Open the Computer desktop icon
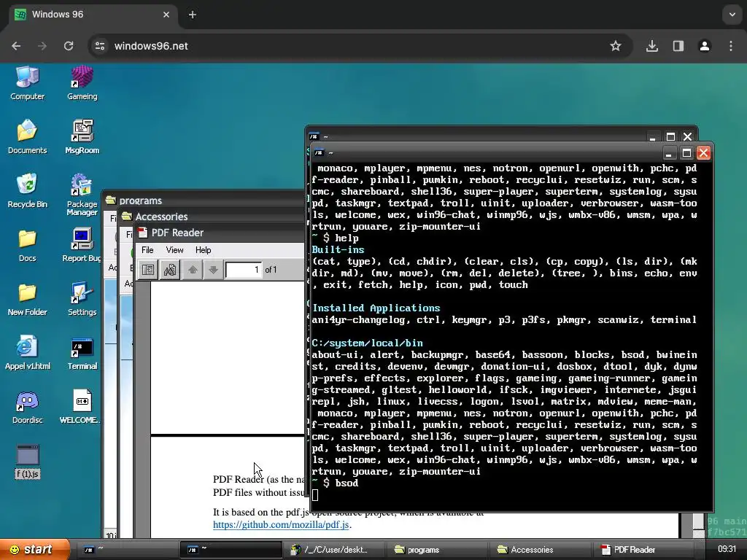Image resolution: width=747 pixels, height=560 pixels. click(27, 83)
